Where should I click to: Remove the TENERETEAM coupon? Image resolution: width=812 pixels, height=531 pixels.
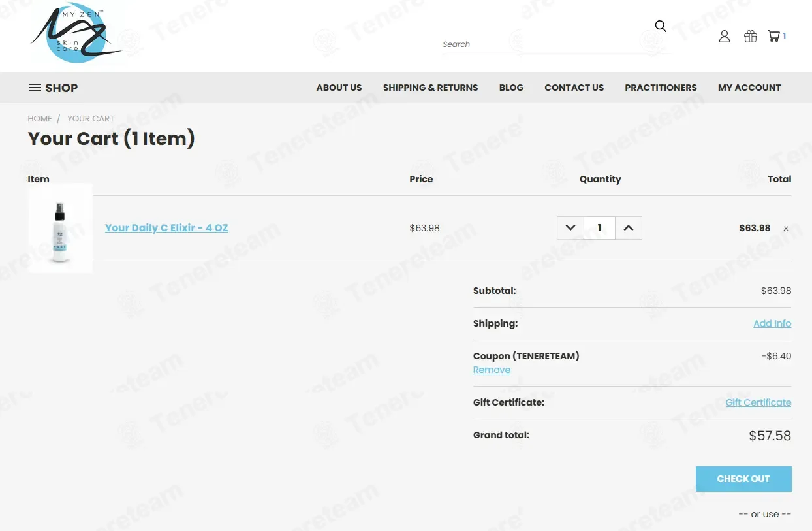[492, 370]
